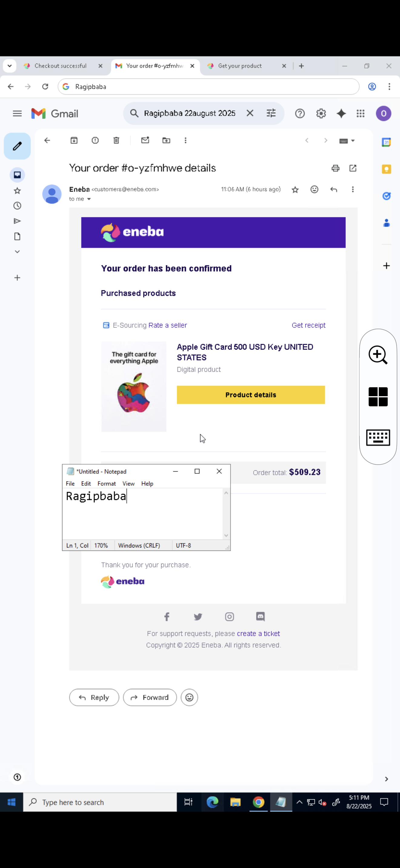Open Gmail search options filter icon
The width and height of the screenshot is (400, 868).
[x=271, y=113]
